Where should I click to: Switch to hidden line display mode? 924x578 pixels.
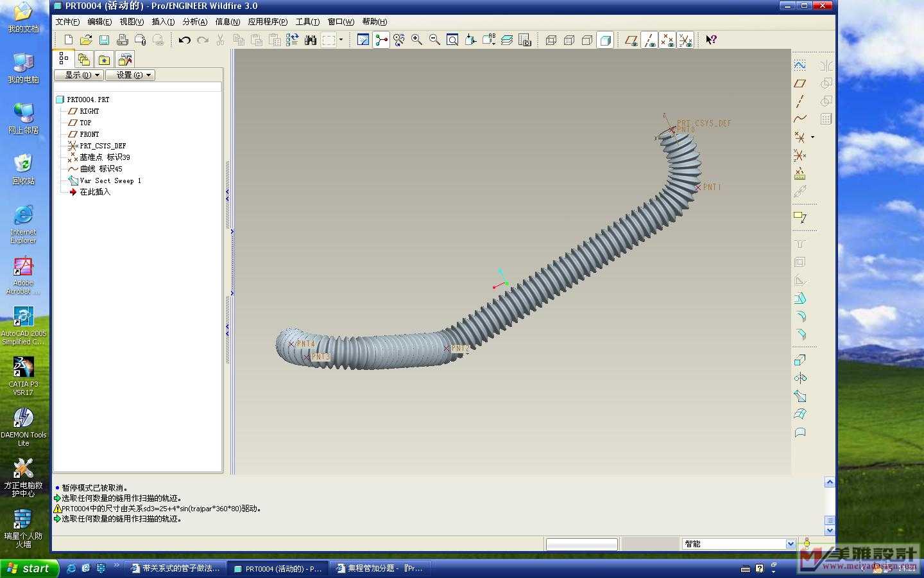point(569,40)
